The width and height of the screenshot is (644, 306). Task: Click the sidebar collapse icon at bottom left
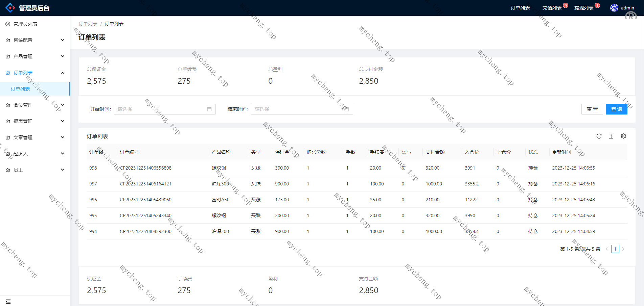[8, 301]
